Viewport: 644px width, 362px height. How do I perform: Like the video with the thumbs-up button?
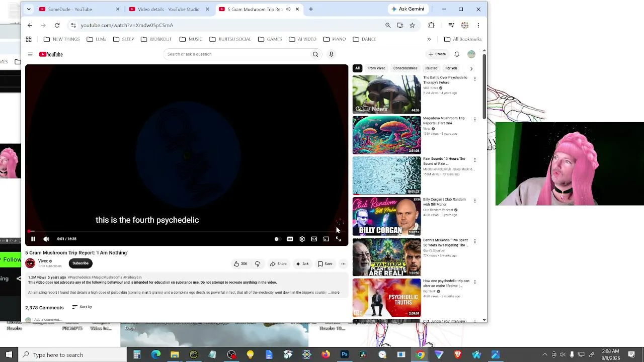point(240,264)
